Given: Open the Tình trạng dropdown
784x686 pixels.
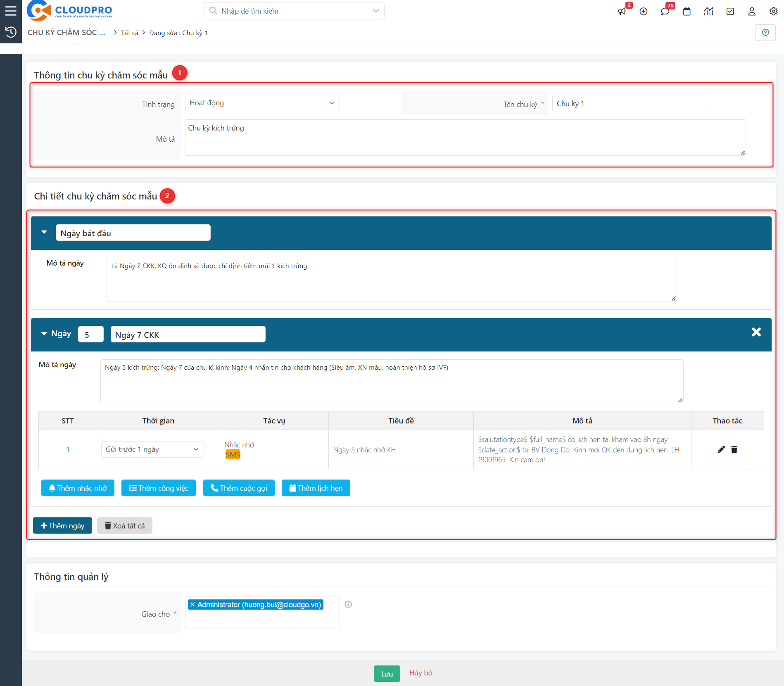Looking at the screenshot, I should point(262,103).
